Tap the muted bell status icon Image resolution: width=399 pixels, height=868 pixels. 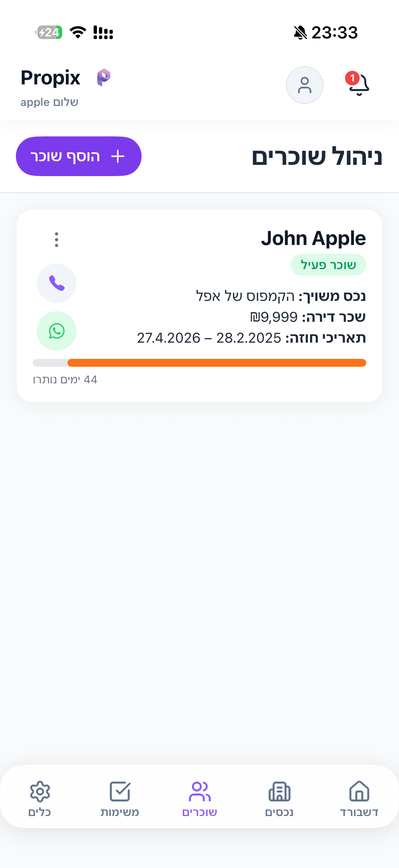300,33
